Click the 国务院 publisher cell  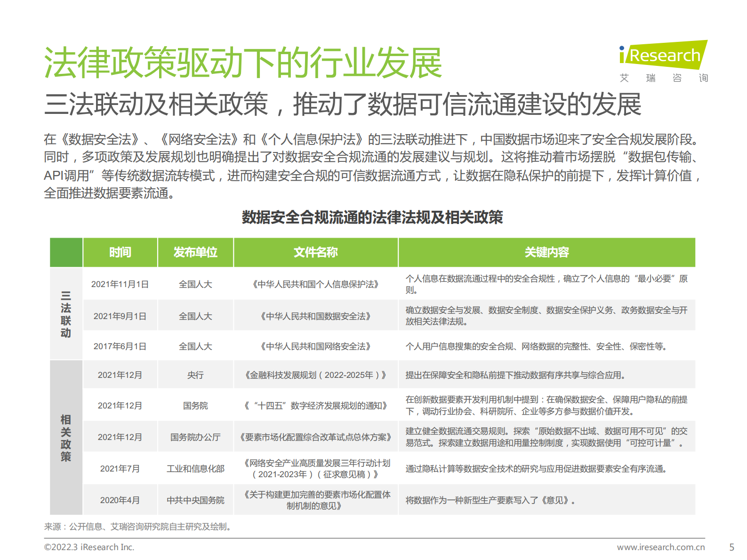(x=195, y=406)
